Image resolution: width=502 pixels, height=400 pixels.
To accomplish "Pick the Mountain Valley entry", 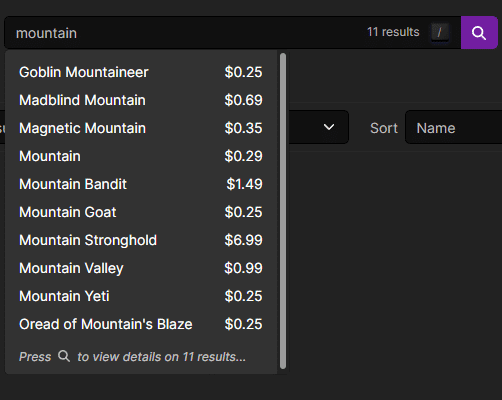I will 141,268.
